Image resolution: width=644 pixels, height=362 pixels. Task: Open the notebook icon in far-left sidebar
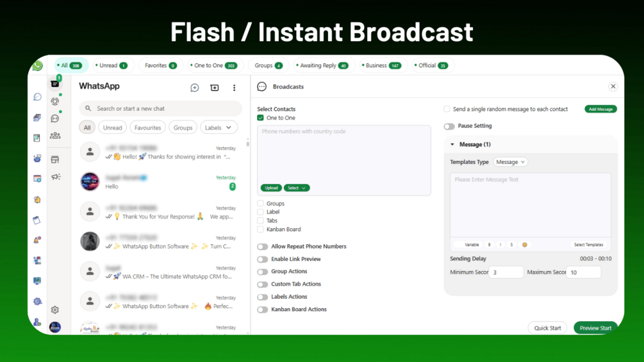pyautogui.click(x=37, y=220)
